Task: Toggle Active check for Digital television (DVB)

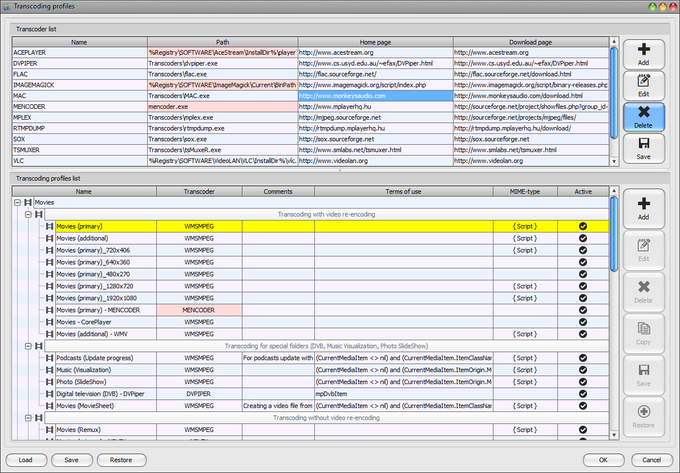Action: click(583, 394)
